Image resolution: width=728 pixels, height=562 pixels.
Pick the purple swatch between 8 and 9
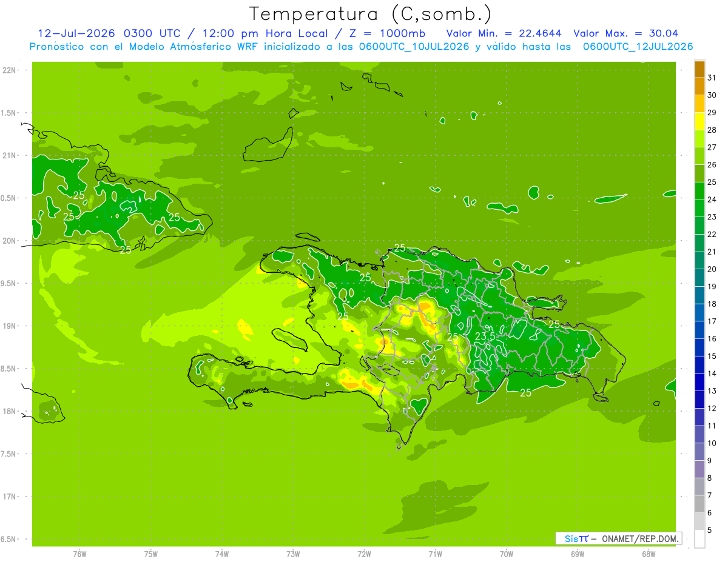(x=699, y=469)
